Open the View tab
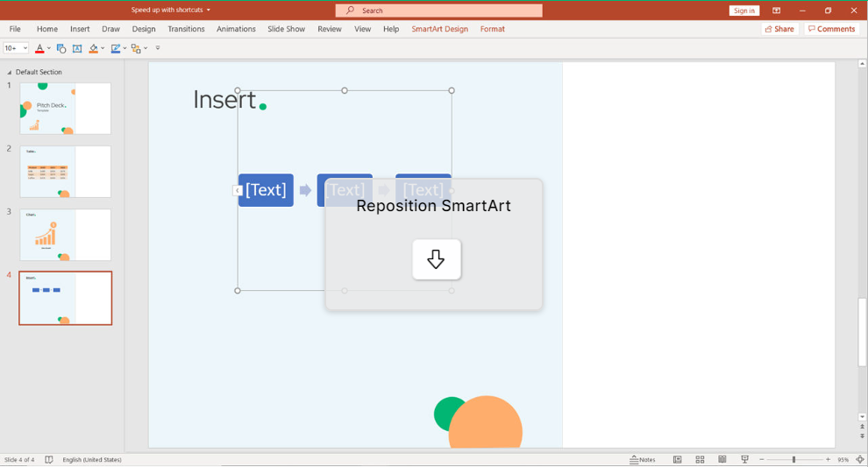This screenshot has height=467, width=868. [x=363, y=29]
